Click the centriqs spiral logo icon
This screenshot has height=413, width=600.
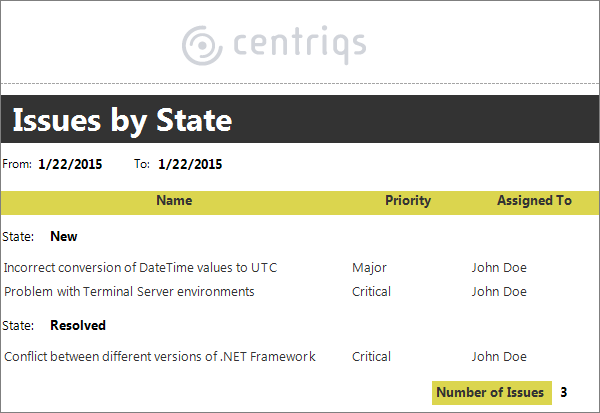click(x=202, y=46)
